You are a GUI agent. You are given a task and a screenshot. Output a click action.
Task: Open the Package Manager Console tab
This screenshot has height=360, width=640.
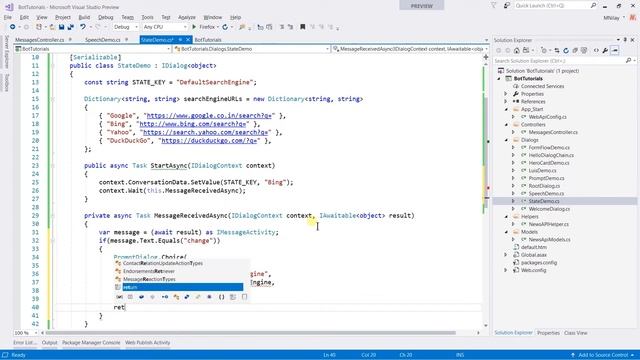tap(91, 343)
